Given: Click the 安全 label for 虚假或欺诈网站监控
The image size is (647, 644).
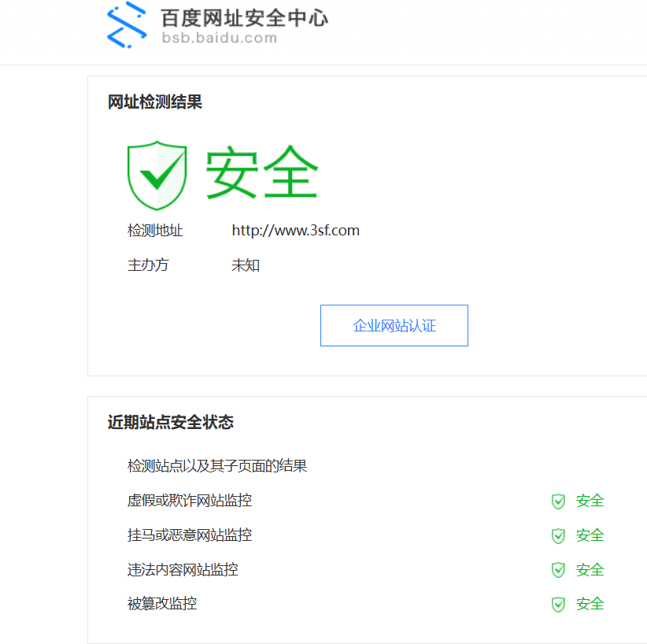Looking at the screenshot, I should coord(590,502).
